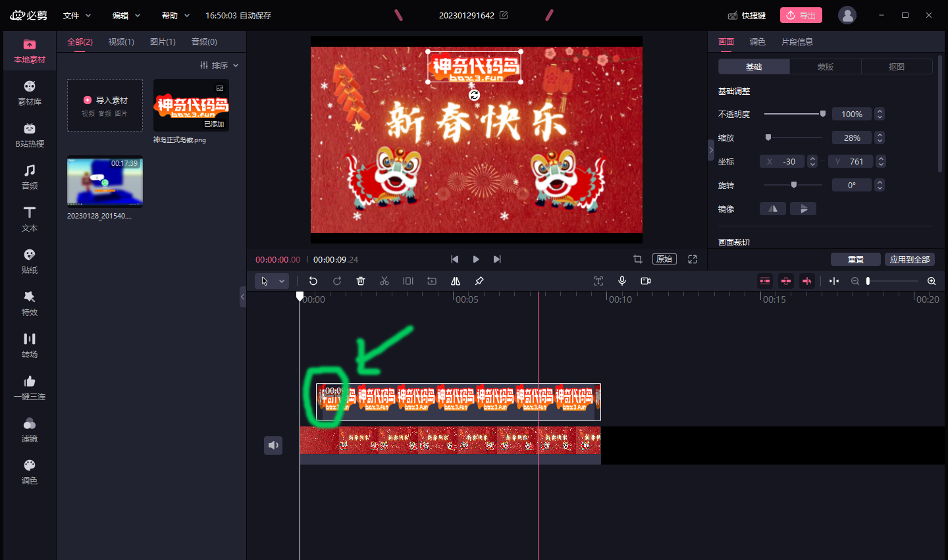Open the 素材库 material library
948x560 pixels.
click(x=30, y=93)
